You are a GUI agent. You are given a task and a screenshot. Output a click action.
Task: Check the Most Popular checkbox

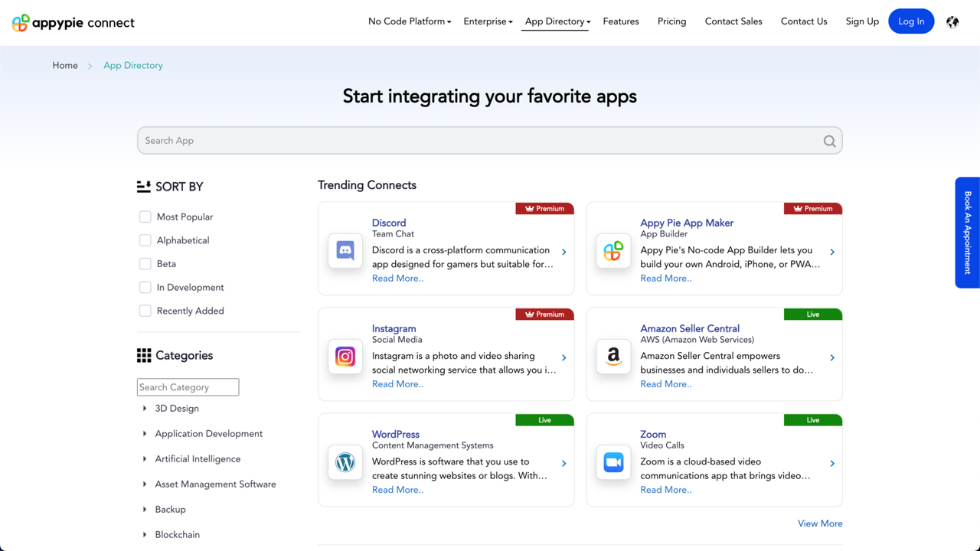[145, 217]
